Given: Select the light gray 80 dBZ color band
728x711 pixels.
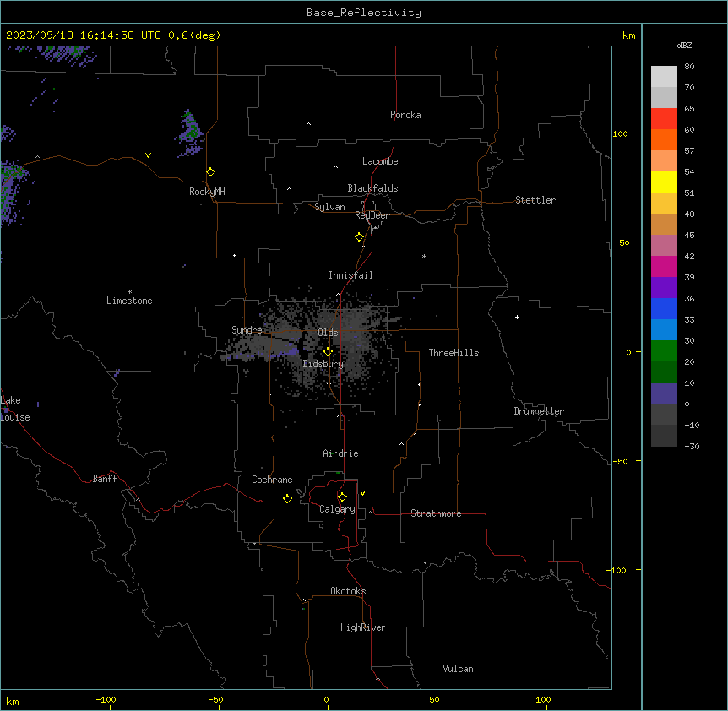Looking at the screenshot, I should click(664, 76).
